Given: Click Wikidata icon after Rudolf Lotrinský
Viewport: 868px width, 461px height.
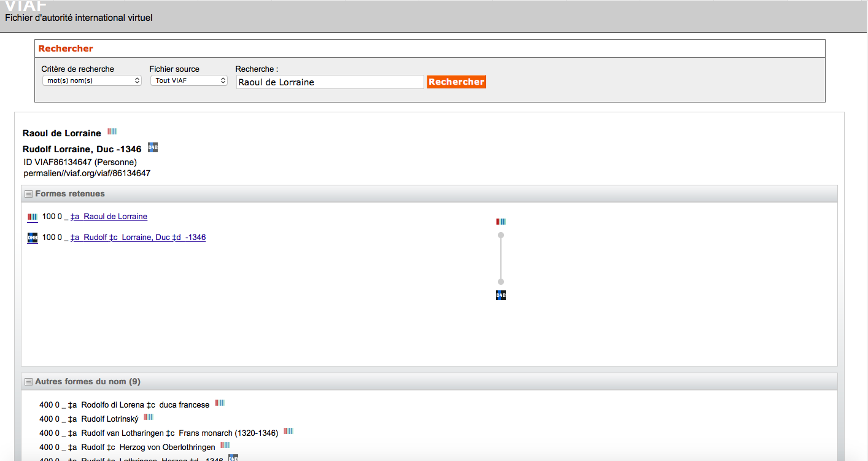Looking at the screenshot, I should coord(149,417).
